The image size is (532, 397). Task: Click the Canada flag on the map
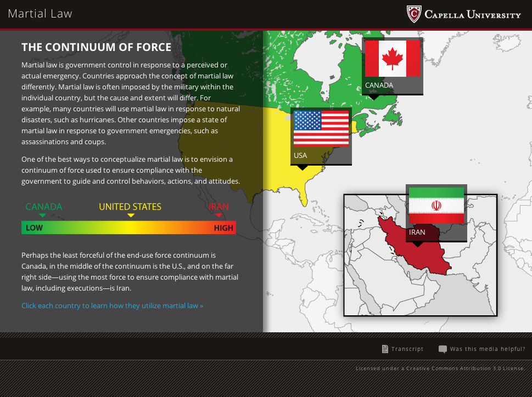[392, 59]
